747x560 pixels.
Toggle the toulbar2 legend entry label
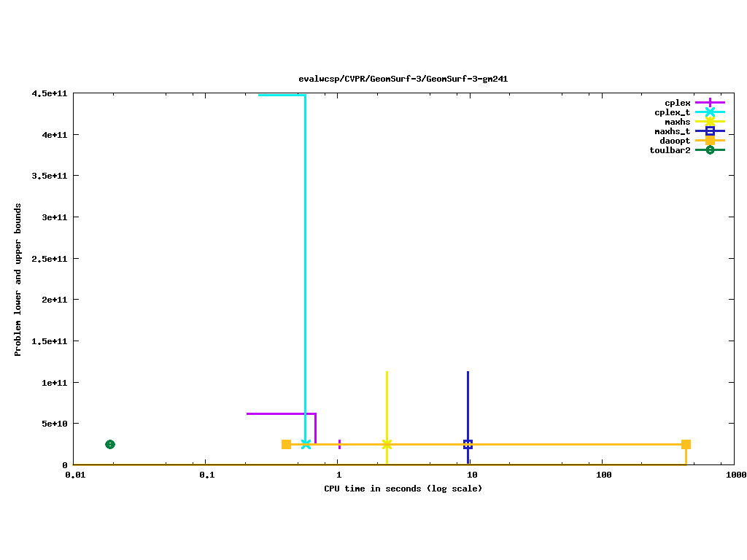(670, 150)
